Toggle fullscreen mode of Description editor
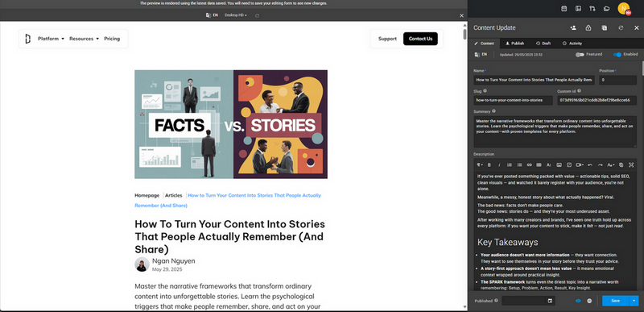Viewport: 644px width, 312px height. pos(631,164)
